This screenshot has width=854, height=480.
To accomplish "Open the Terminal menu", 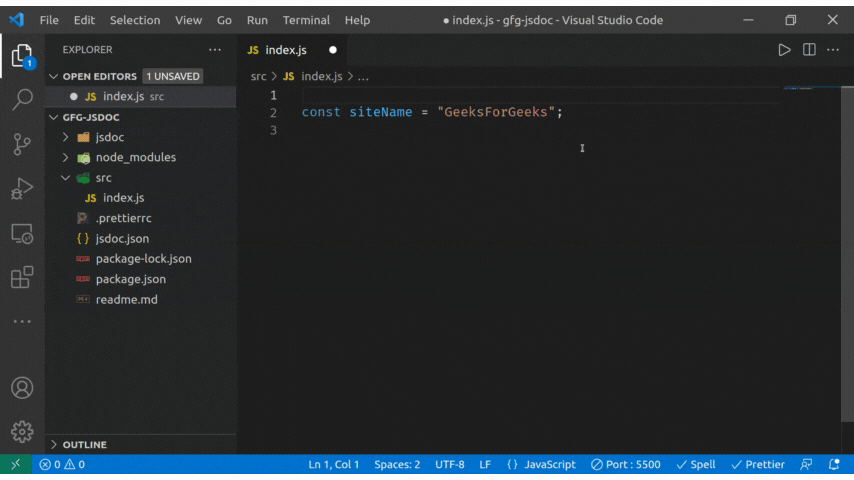I will click(306, 20).
